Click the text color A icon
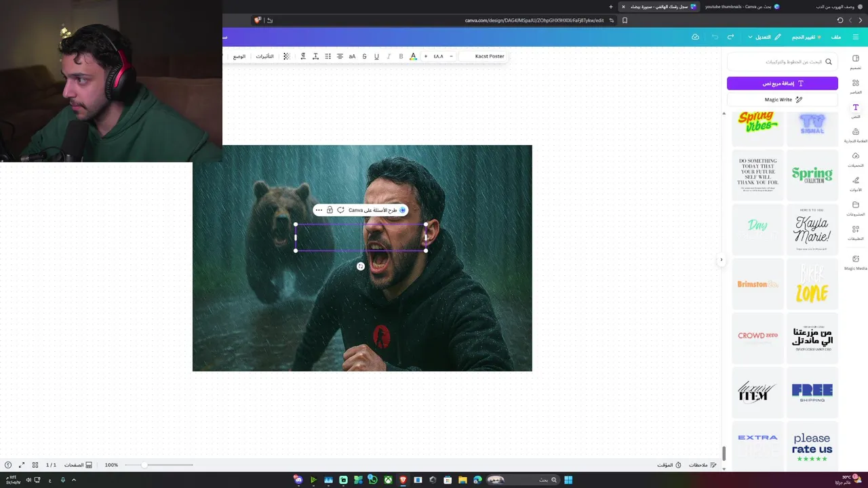Image resolution: width=868 pixels, height=488 pixels. [413, 56]
